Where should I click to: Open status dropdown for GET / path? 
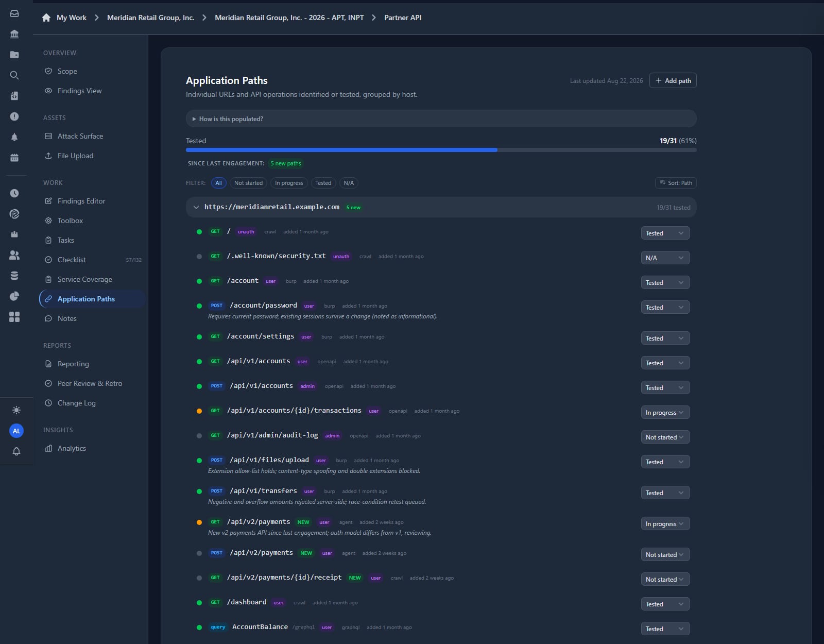(x=665, y=233)
